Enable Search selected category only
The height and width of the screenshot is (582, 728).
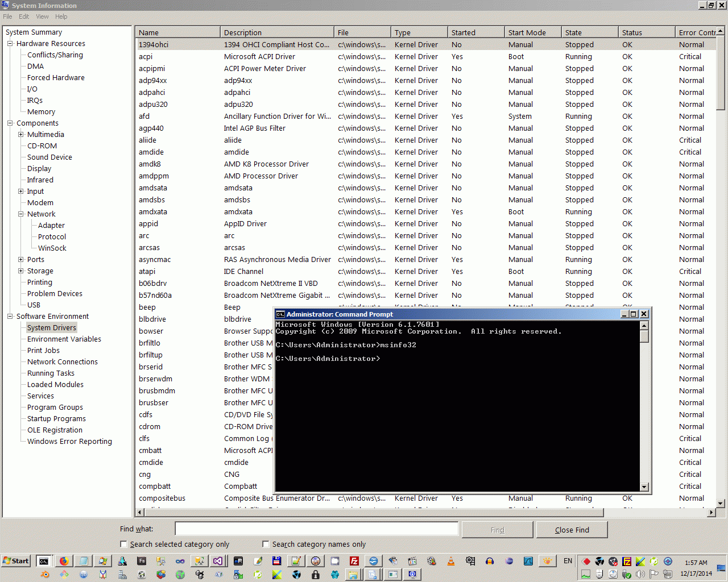(x=123, y=544)
